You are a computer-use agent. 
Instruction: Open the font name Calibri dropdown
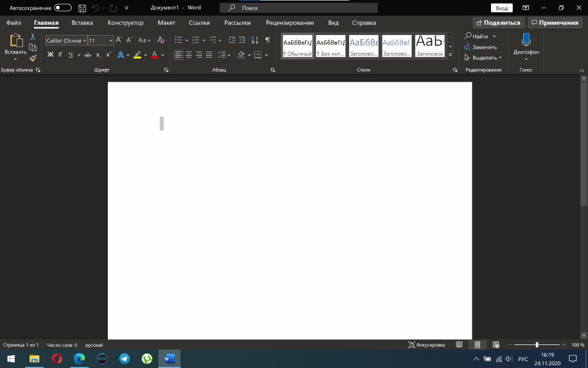85,40
